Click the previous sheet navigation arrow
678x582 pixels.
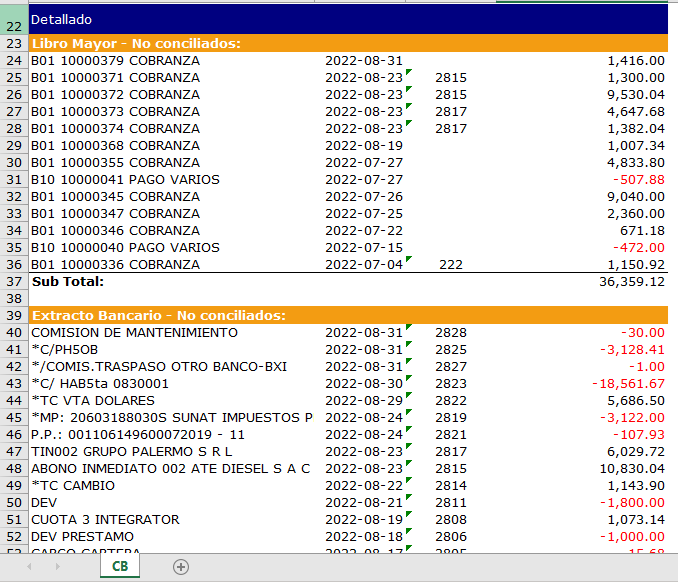[29, 566]
